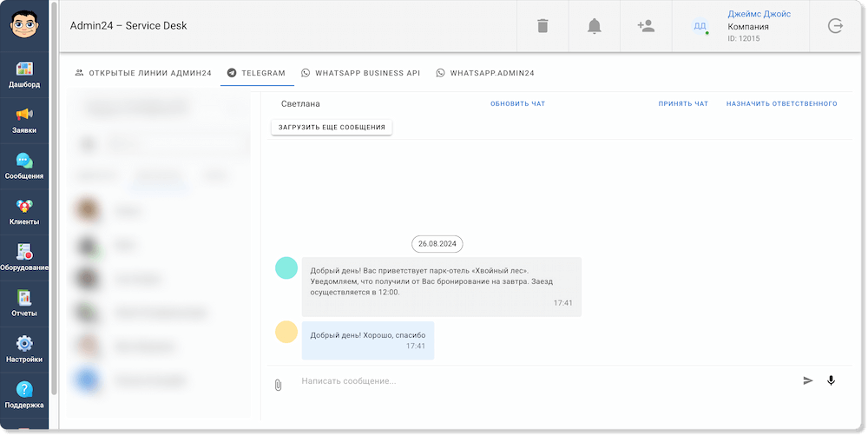Viewport: 868px width, 436px height.
Task: Open Заявки section in sidebar
Action: coord(24,120)
